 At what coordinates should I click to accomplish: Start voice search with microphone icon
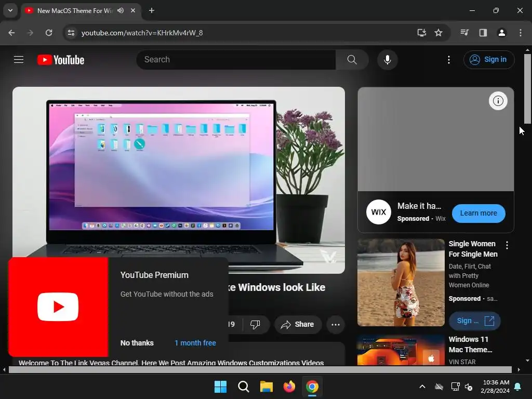pyautogui.click(x=387, y=60)
